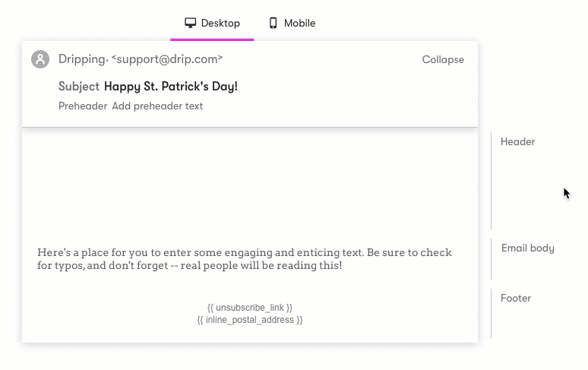Click the desktop monitor icon
588x370 pixels.
click(x=190, y=23)
